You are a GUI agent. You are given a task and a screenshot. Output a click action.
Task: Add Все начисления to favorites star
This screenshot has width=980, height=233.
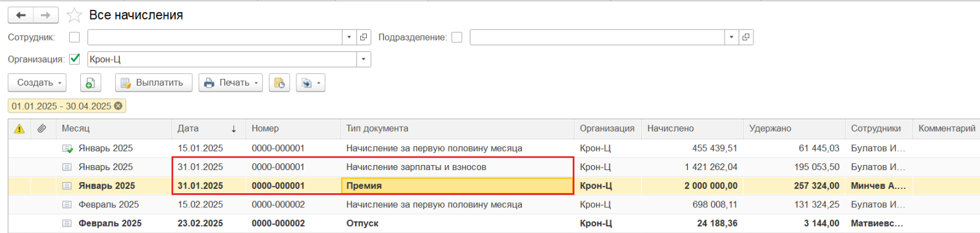coord(74,15)
